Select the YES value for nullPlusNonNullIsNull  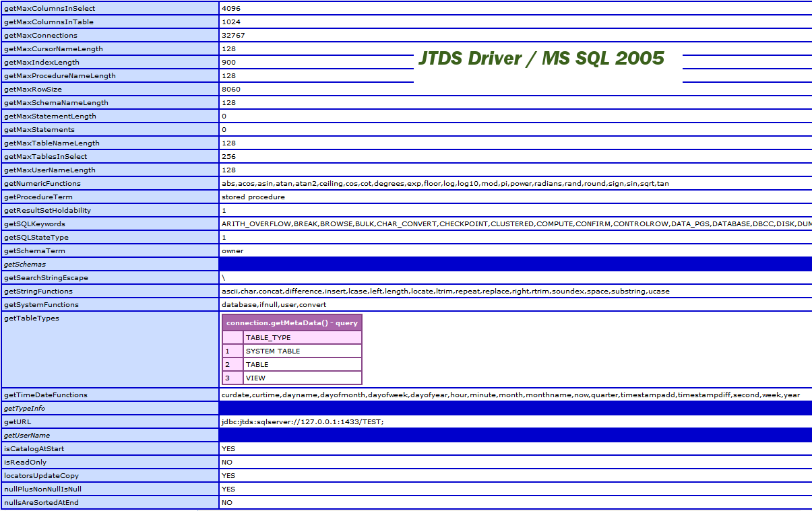click(228, 489)
